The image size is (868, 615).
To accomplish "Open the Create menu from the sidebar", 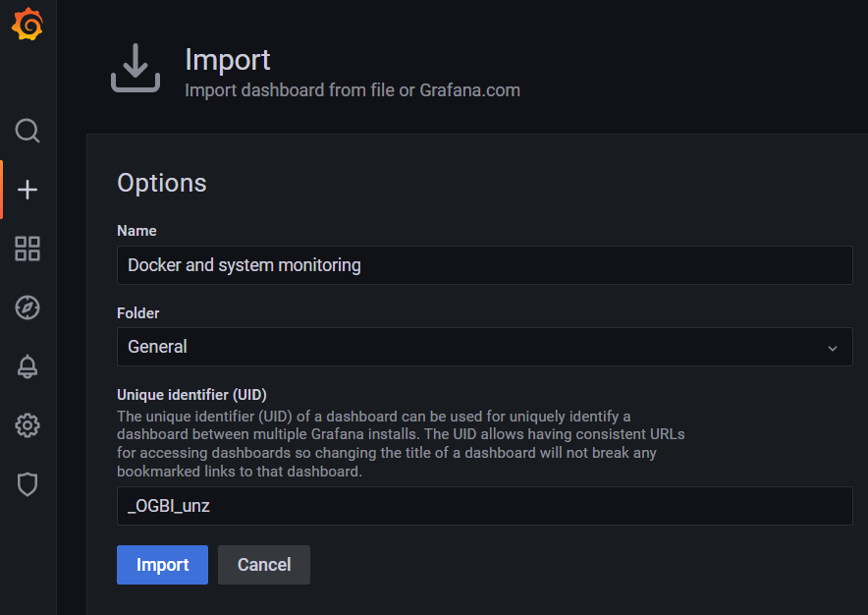I will [27, 190].
